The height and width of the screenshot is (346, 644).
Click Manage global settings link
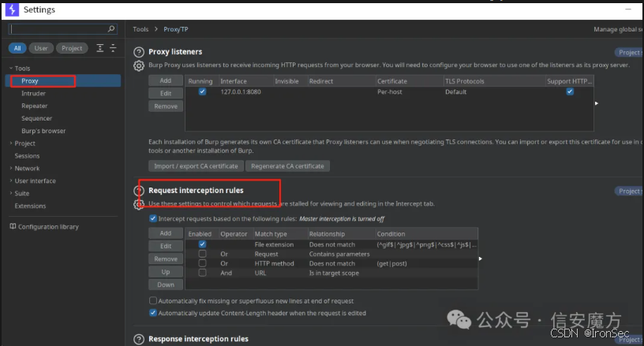618,29
